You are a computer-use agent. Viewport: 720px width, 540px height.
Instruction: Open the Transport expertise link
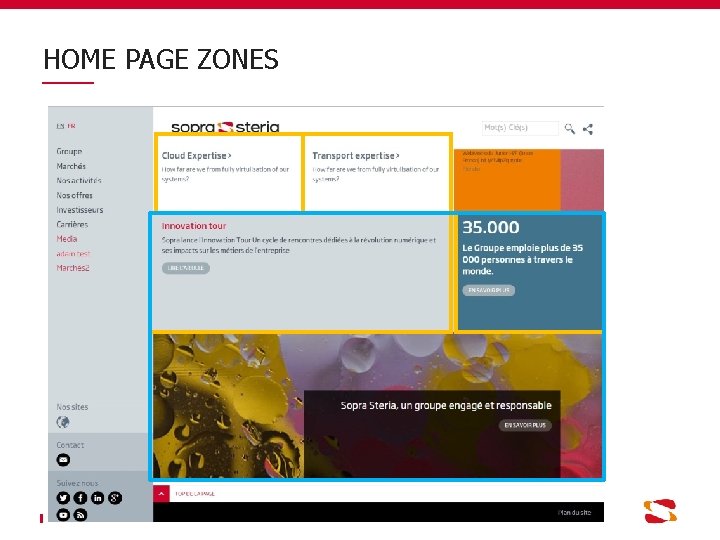point(356,156)
